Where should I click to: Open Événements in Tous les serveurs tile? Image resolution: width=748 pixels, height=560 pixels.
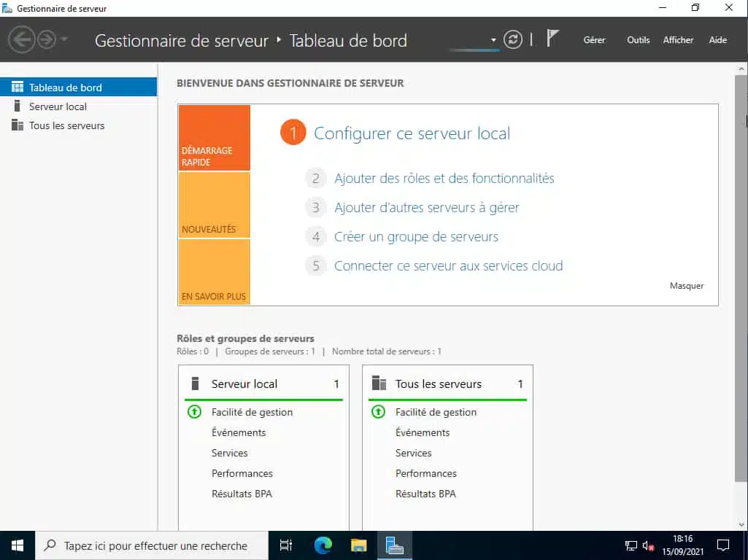coord(423,432)
